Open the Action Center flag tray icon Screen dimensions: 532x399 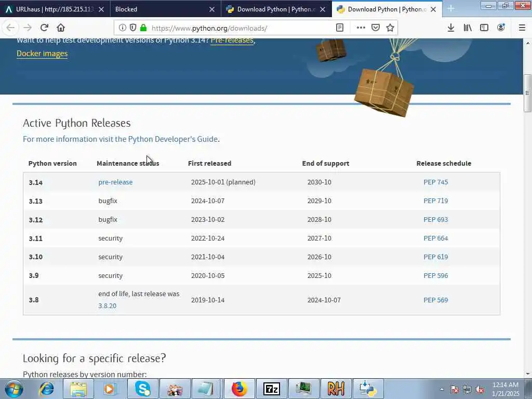(455, 390)
